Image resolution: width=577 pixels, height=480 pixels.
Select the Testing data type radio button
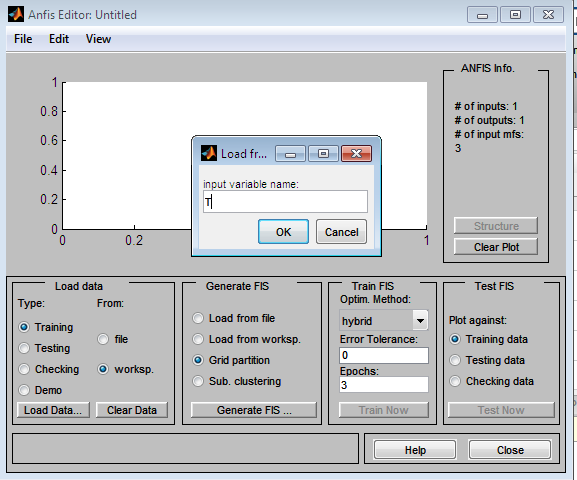coord(24,348)
